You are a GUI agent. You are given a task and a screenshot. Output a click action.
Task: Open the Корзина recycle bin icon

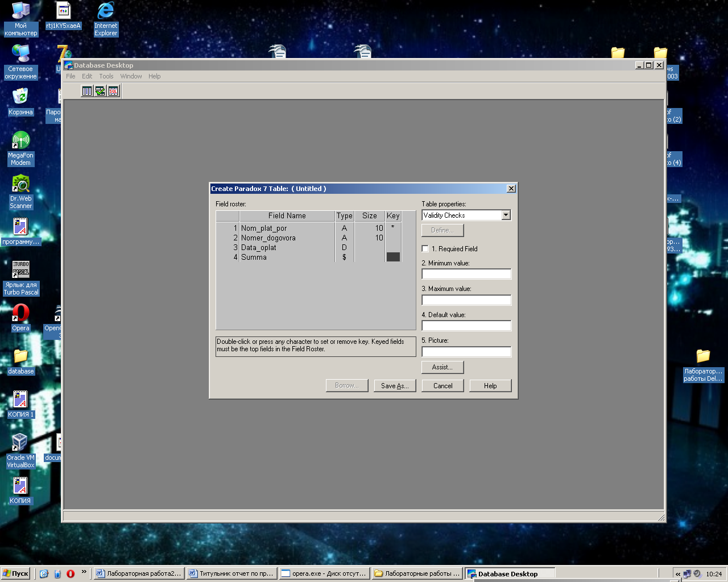pyautogui.click(x=20, y=102)
